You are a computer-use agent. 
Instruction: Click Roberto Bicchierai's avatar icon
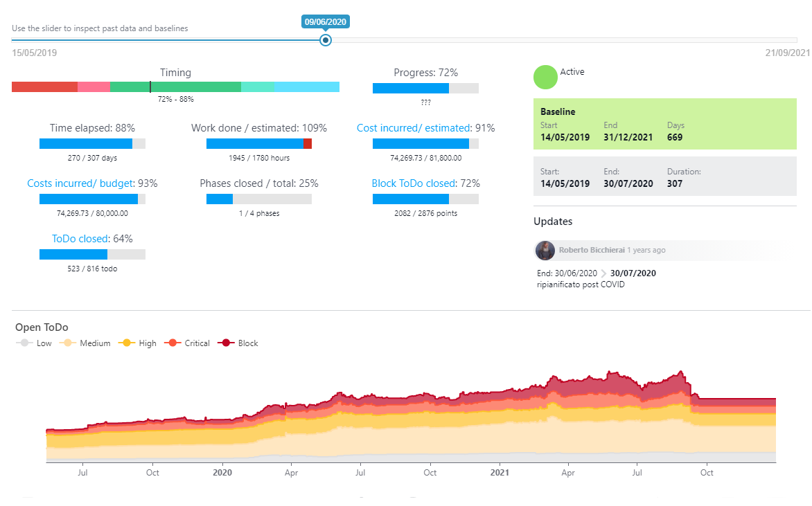(545, 251)
